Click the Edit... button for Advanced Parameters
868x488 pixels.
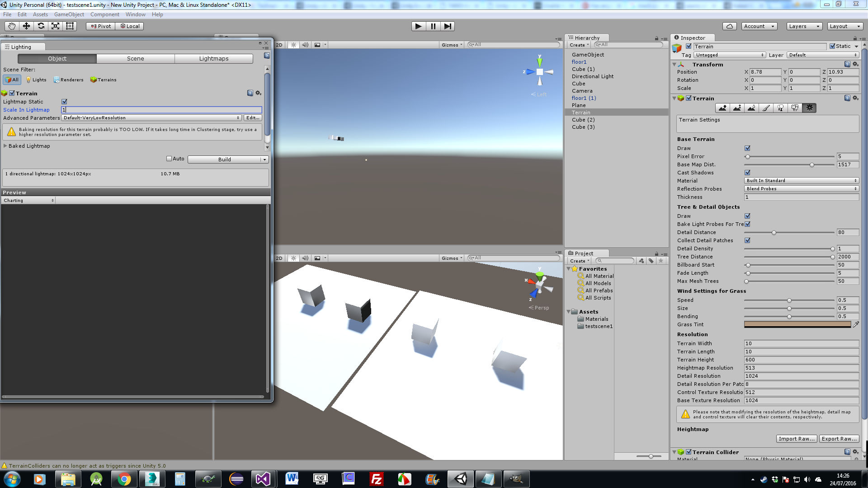coord(253,118)
